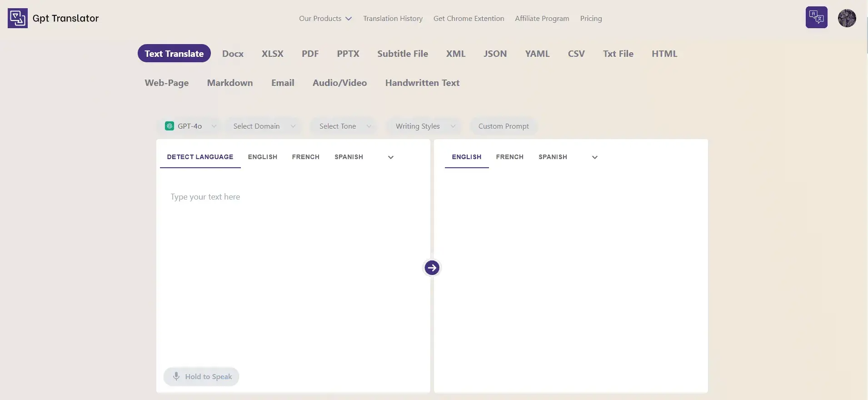Click the microphone icon in Hold to Speak
The width and height of the screenshot is (868, 400).
[176, 376]
